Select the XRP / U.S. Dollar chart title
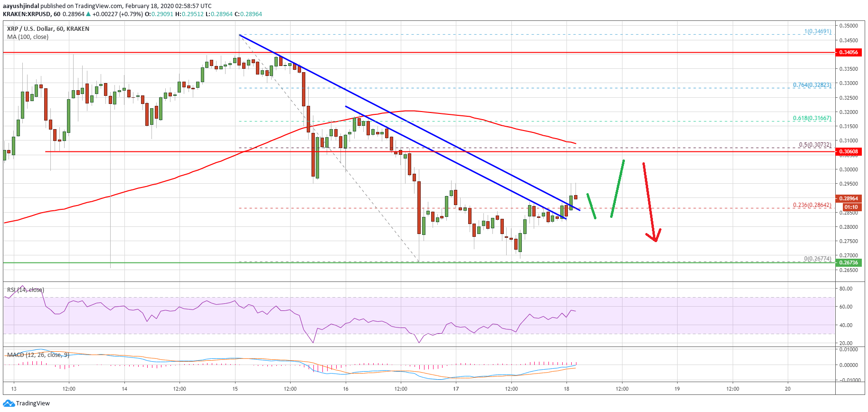This screenshot has width=868, height=412. pos(48,29)
